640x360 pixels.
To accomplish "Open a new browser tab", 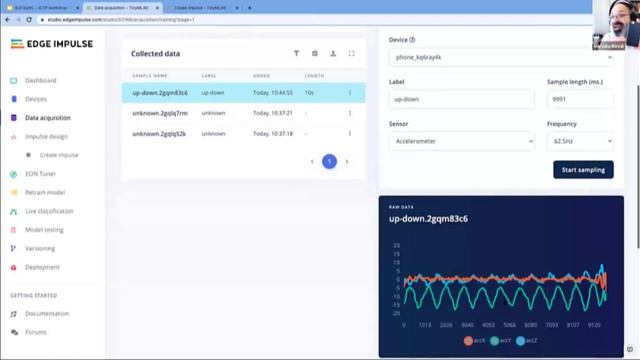I will click(x=249, y=8).
